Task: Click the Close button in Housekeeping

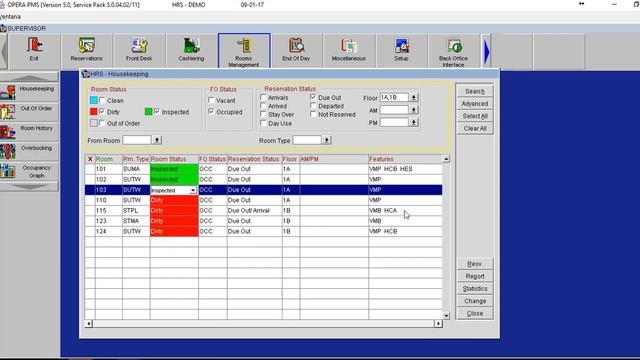Action: (475, 313)
